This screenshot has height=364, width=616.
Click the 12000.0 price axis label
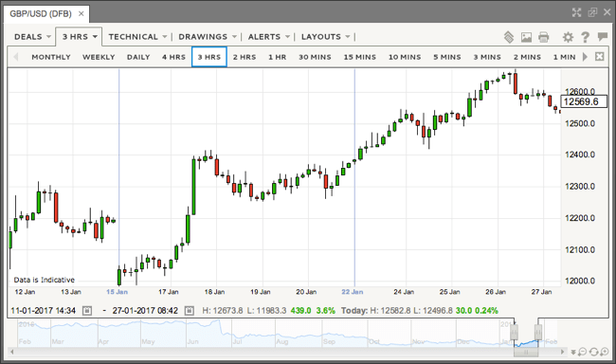(x=580, y=281)
